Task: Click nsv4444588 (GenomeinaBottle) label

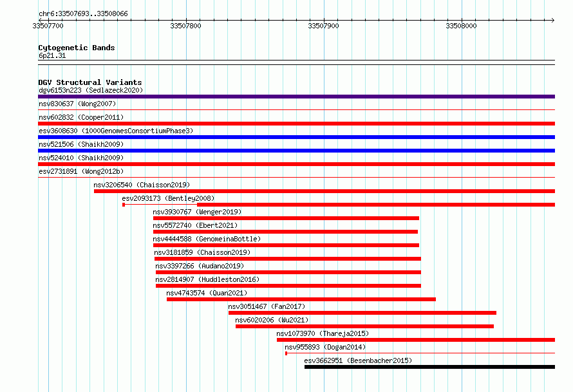Action: [207, 239]
